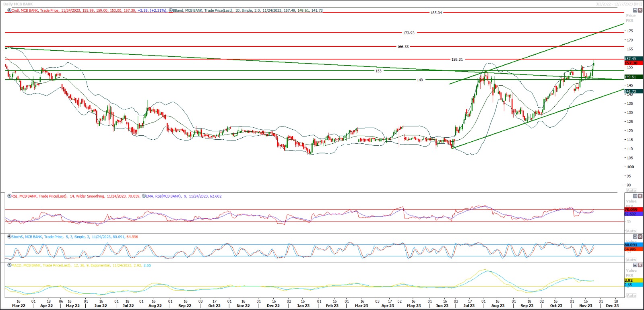Image resolution: width=644 pixels, height=310 pixels.
Task: Click the 153 support line label
Action: 378,71
